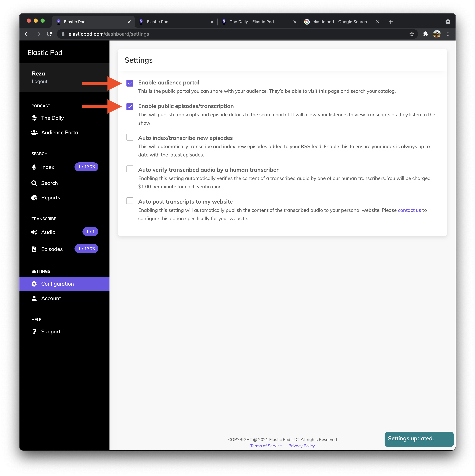Follow the contact us link
This screenshot has width=475, height=476.
click(409, 210)
